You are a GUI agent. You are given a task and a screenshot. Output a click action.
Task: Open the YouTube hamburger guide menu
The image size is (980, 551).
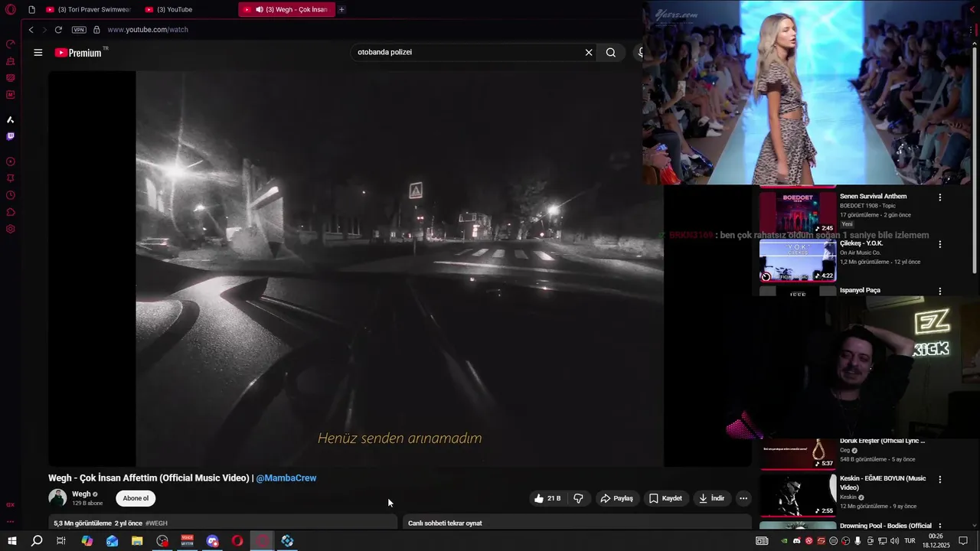38,53
